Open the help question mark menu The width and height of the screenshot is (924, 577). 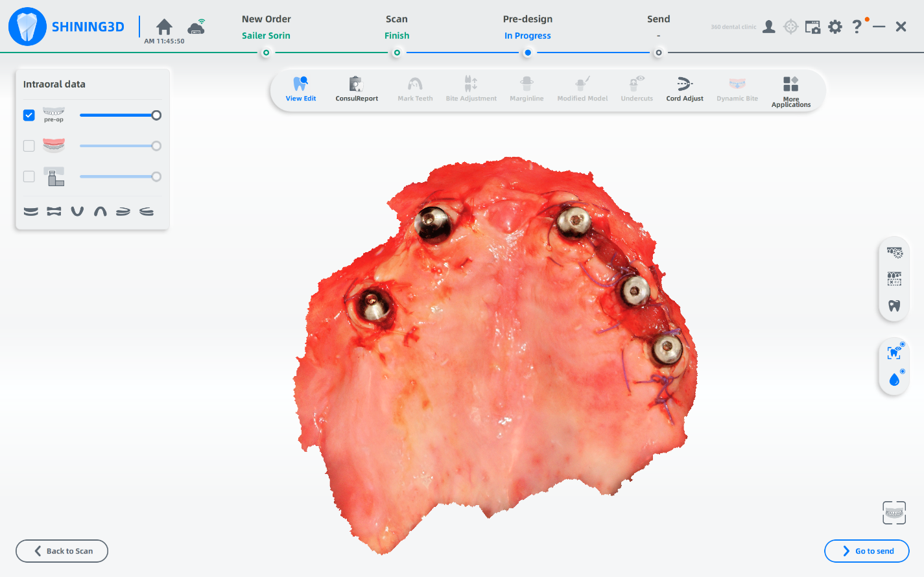pyautogui.click(x=857, y=27)
